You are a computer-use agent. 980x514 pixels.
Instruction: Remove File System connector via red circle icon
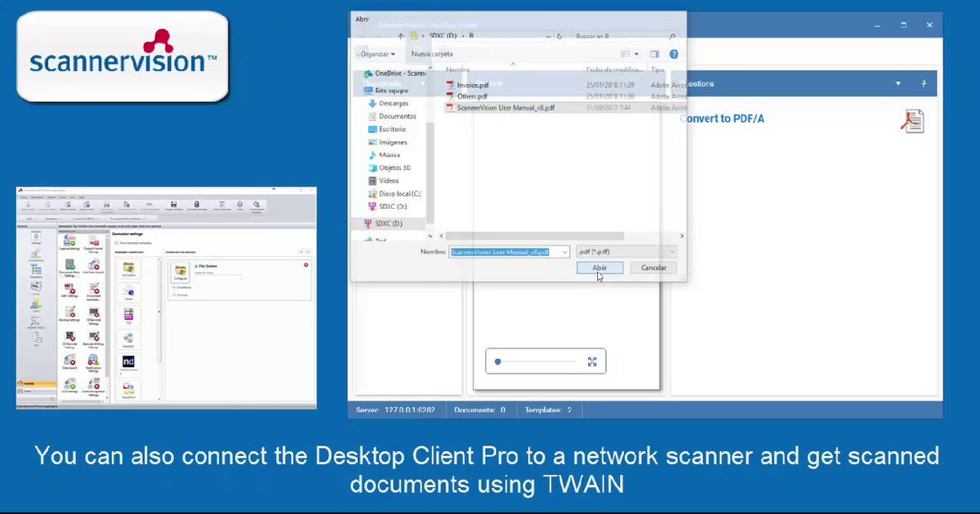tap(306, 265)
